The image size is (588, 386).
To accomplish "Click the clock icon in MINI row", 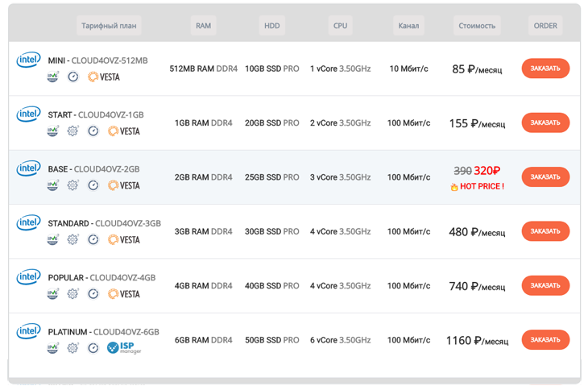I will [73, 77].
